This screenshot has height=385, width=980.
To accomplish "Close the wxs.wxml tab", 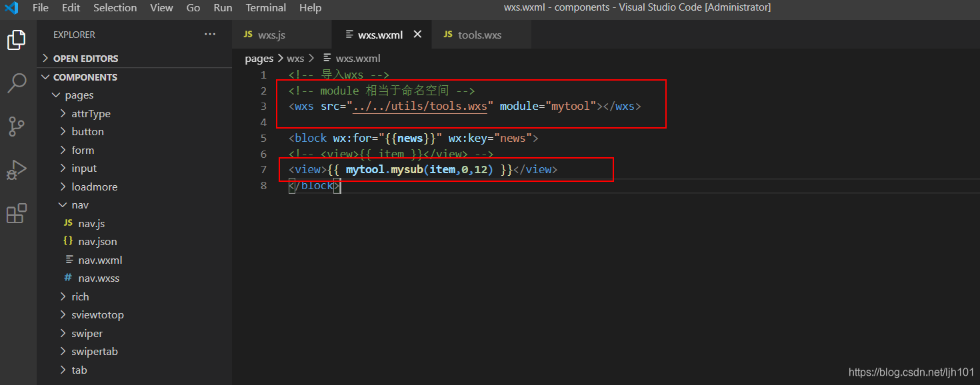I will [x=418, y=35].
